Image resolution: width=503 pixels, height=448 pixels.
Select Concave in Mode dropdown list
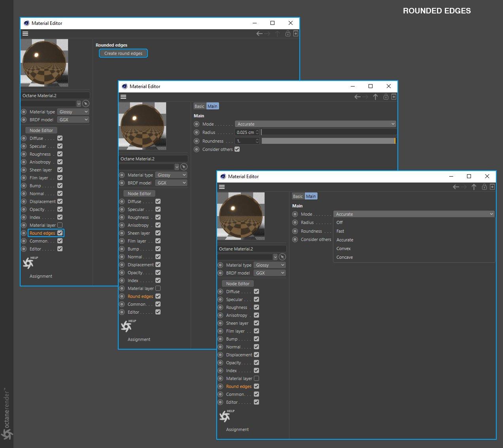tap(414, 257)
